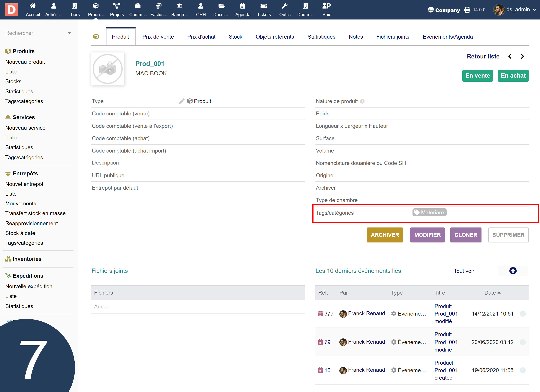Click status circle of event 379
The width and height of the screenshot is (540, 392).
click(x=523, y=314)
